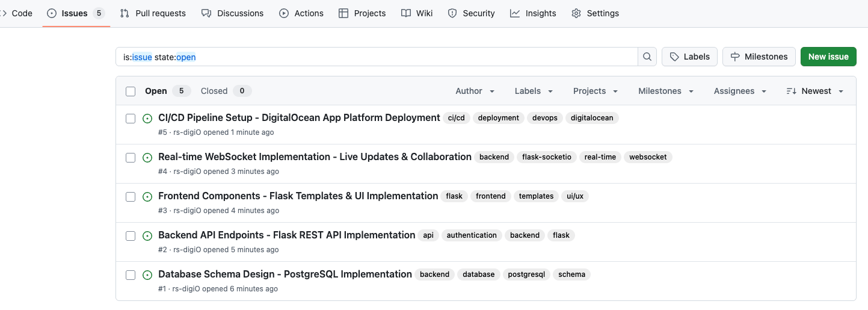
Task: Open the Pull requests tab
Action: tap(153, 13)
